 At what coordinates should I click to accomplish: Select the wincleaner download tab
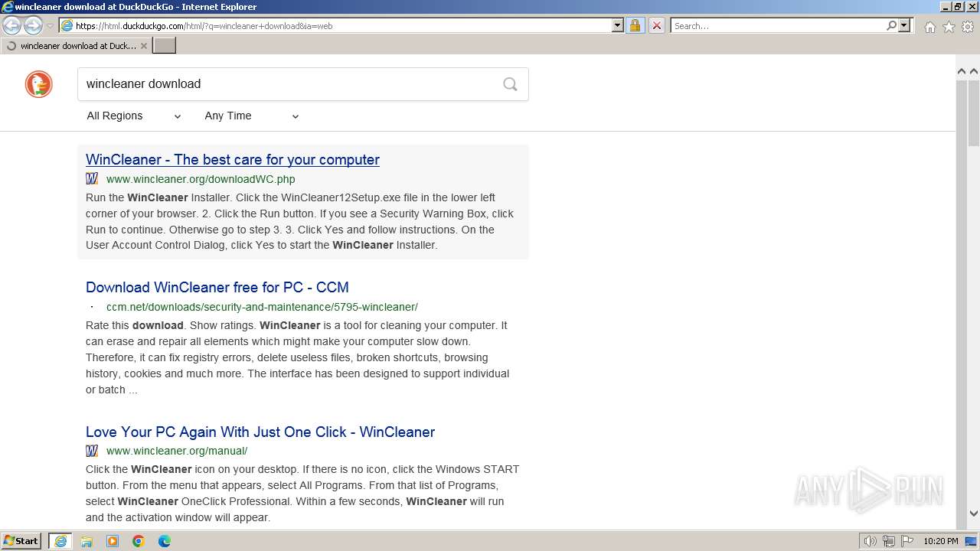(x=75, y=46)
